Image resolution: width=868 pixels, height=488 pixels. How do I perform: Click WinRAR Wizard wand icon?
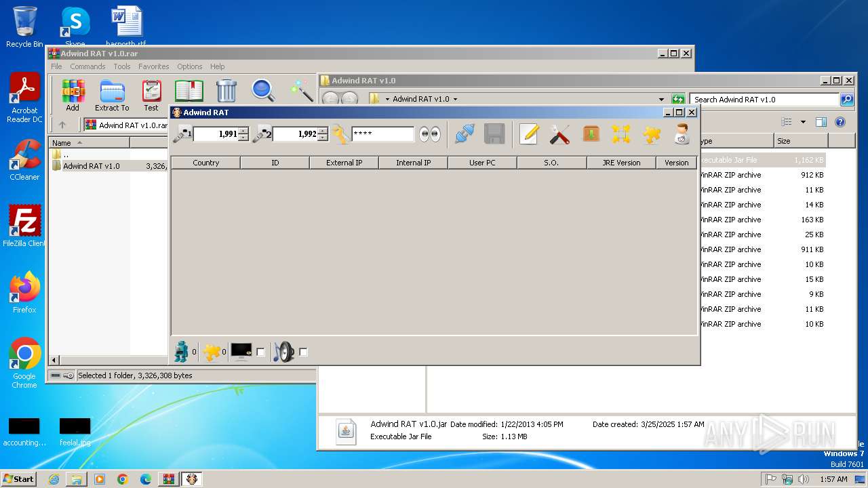coord(301,91)
